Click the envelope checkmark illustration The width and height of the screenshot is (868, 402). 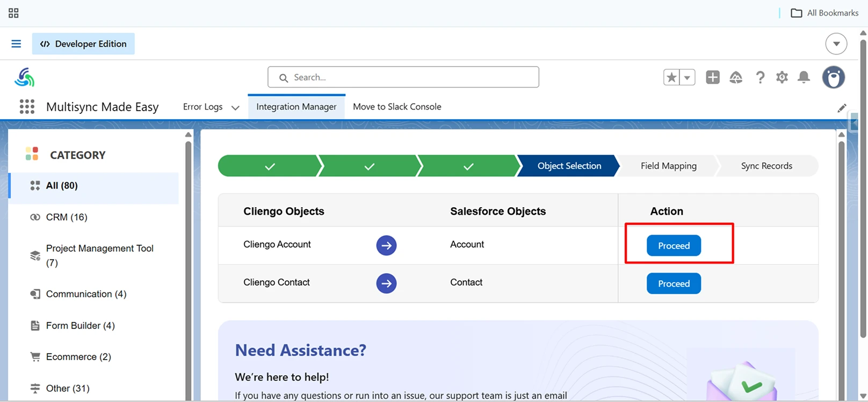coord(741,382)
